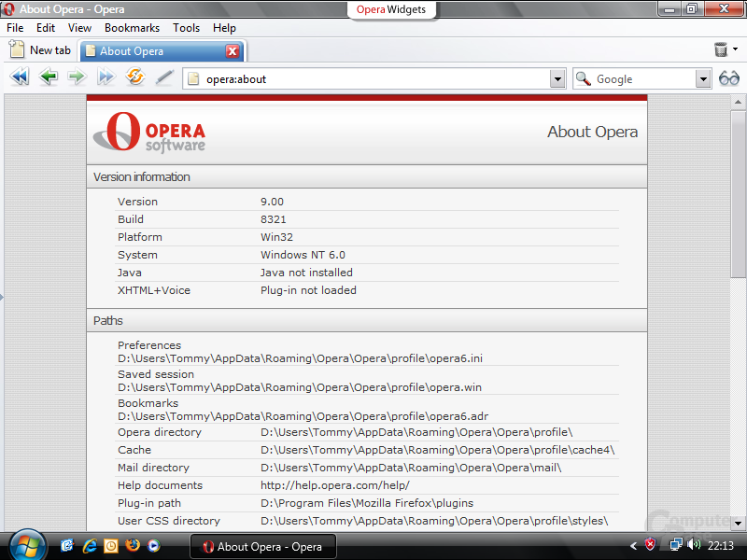
Task: Expand hidden tray icons arrow
Action: [x=634, y=546]
